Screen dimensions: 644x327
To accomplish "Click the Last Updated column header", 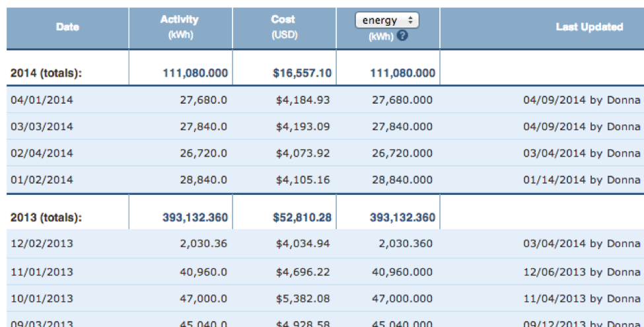I will (x=589, y=27).
